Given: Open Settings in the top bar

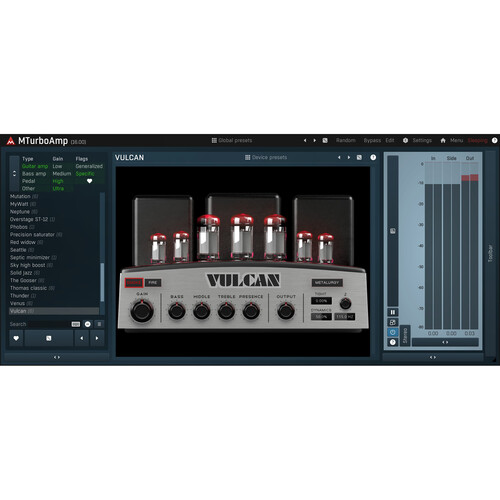Looking at the screenshot, I should pyautogui.click(x=422, y=141).
